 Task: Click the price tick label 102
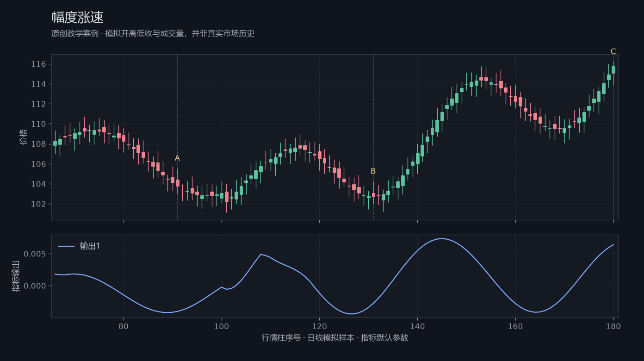(39, 204)
